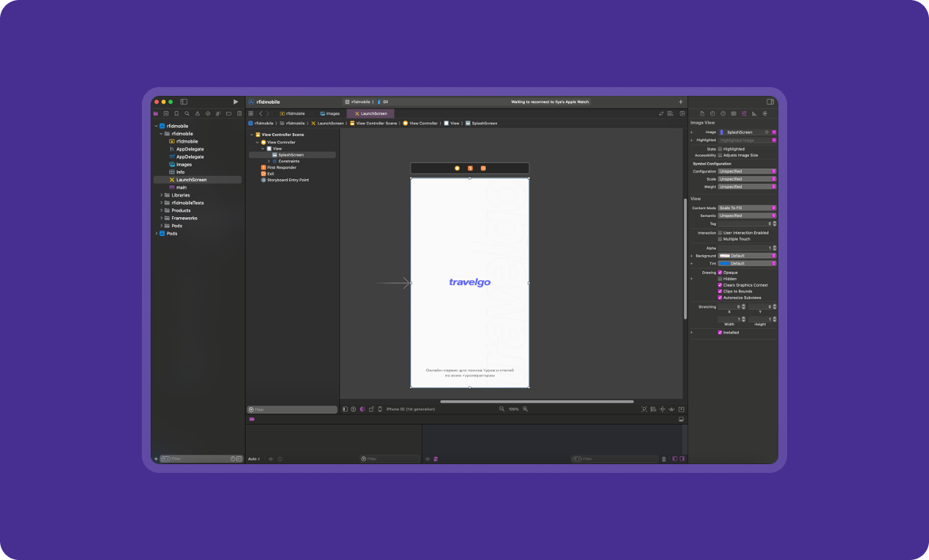
Task: Zoom in on the storyboard canvas
Action: click(525, 409)
